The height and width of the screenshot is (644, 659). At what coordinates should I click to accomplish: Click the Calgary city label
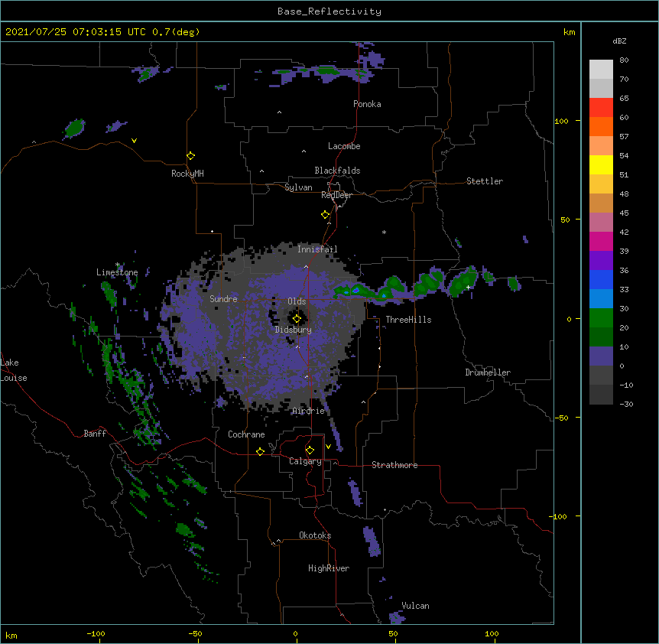[x=306, y=461]
